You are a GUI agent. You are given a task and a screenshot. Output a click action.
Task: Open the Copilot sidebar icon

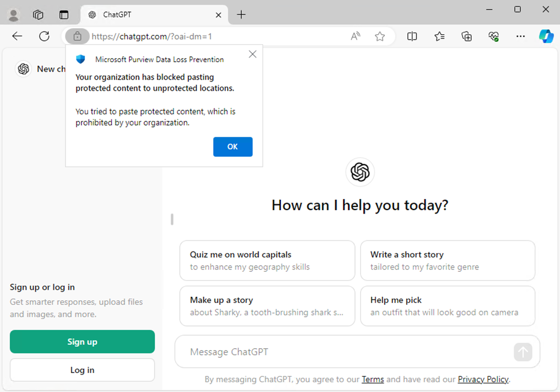[546, 36]
